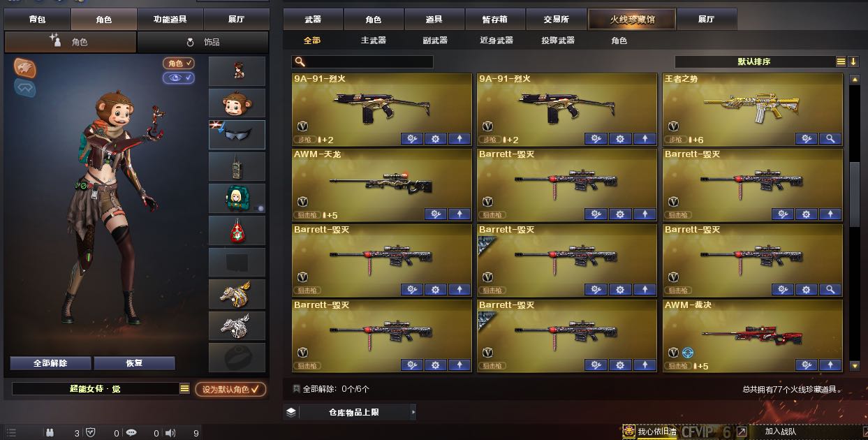Click the chat bubble icon in bottom bar
868x440 pixels.
click(131, 433)
